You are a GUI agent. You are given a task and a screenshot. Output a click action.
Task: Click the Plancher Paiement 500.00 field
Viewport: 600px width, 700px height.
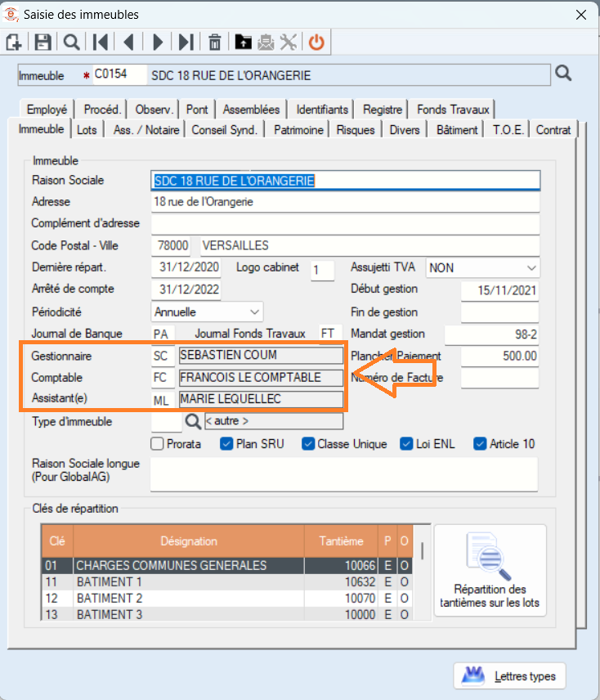[x=499, y=356]
